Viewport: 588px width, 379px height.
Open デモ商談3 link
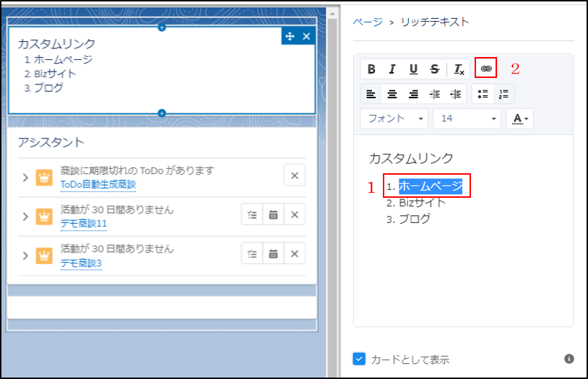[81, 263]
